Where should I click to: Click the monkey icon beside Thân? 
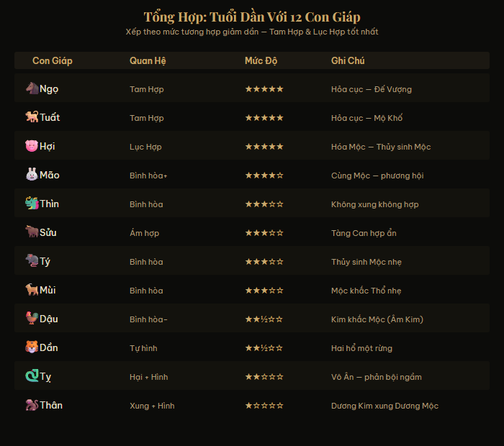(31, 405)
